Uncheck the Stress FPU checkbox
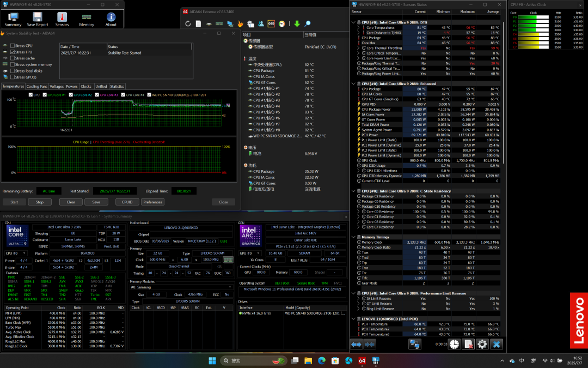 [x=13, y=52]
